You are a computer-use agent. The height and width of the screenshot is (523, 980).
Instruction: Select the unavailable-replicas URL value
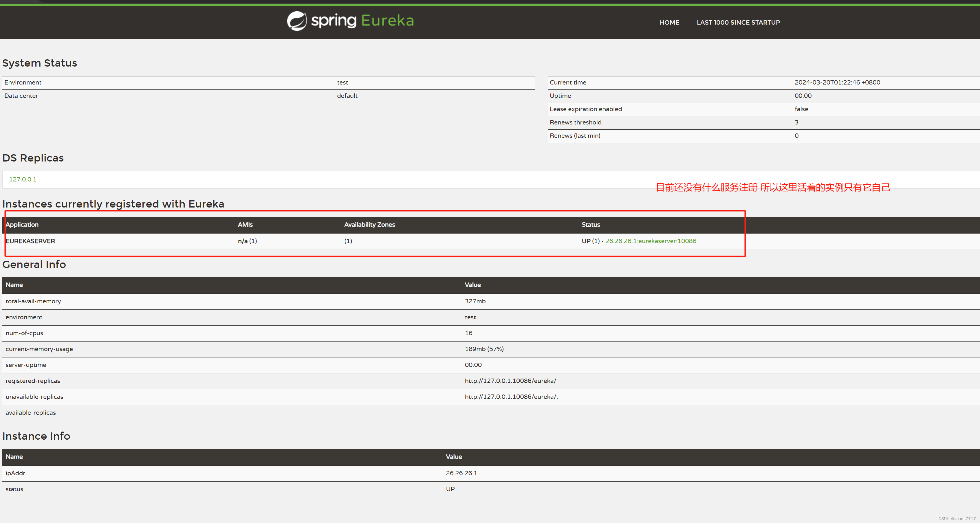click(511, 397)
